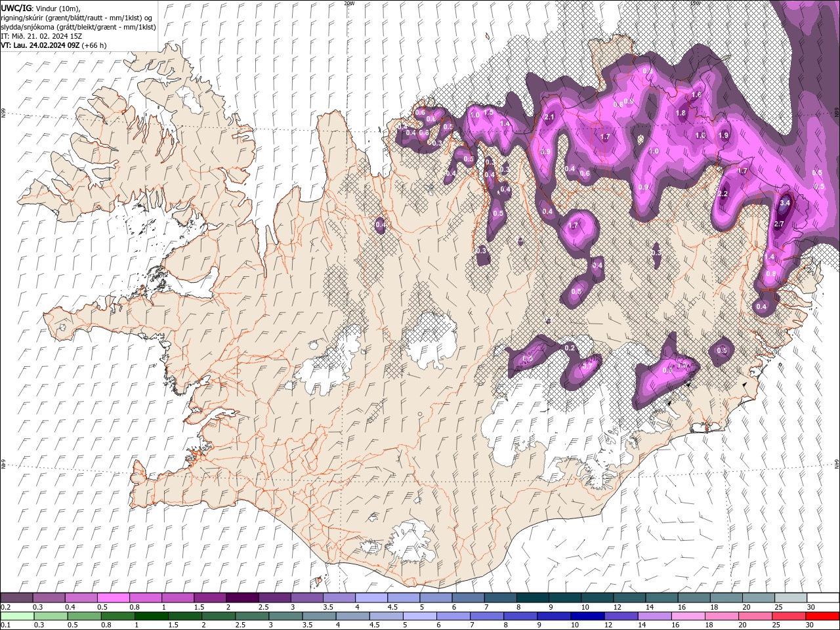This screenshot has height=630, width=840.
Task: Click the 4.5 label in the snowfall scale
Action: click(392, 607)
